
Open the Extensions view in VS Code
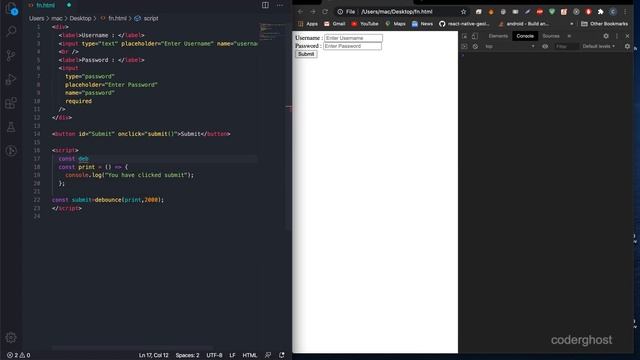pyautogui.click(x=11, y=103)
